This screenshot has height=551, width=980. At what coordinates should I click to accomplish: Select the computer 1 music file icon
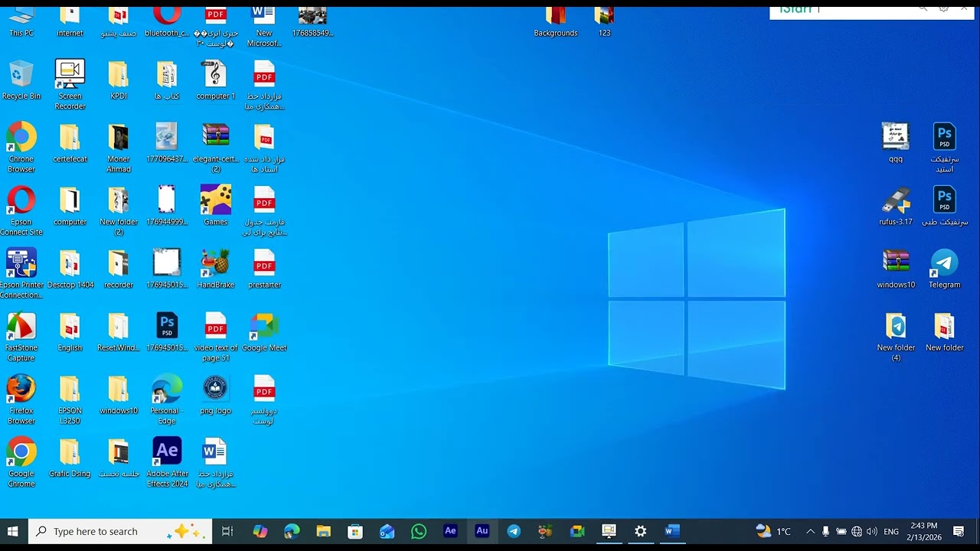coord(215,80)
